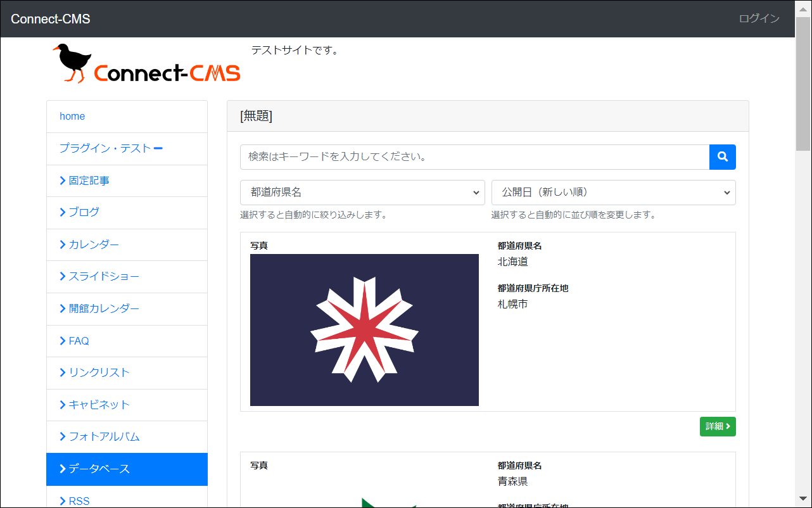Click the scrollbar down arrow
Image resolution: width=812 pixels, height=508 pixels.
pyautogui.click(x=803, y=499)
